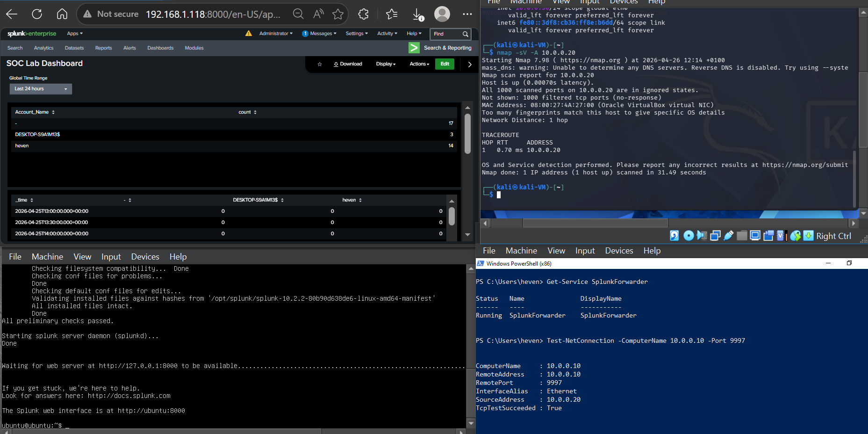Viewport: 868px width, 434px height.
Task: Click the Read aloud icon
Action: 318,14
